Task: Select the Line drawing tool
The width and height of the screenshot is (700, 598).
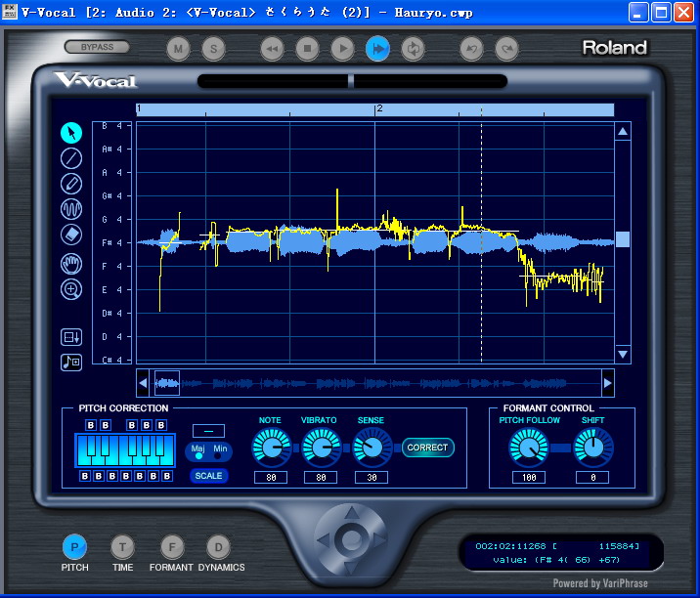Action: [71, 158]
